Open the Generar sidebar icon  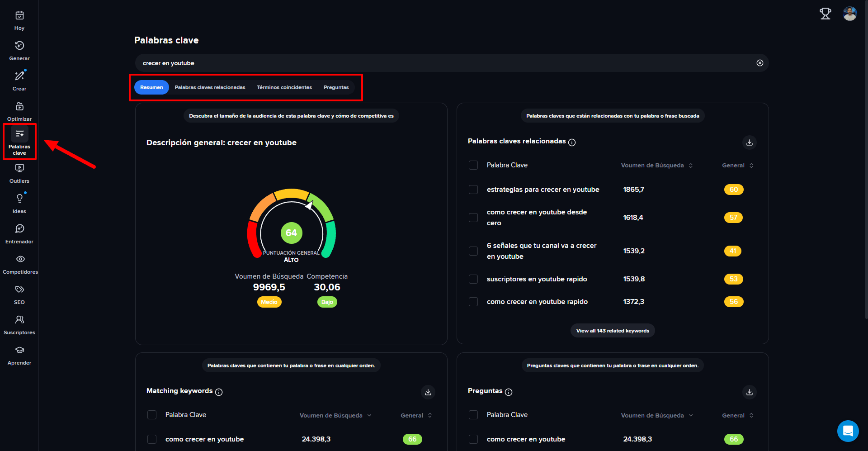tap(19, 46)
